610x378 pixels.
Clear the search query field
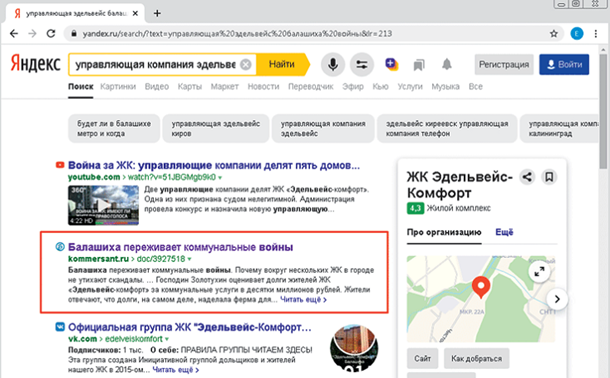[x=245, y=65]
